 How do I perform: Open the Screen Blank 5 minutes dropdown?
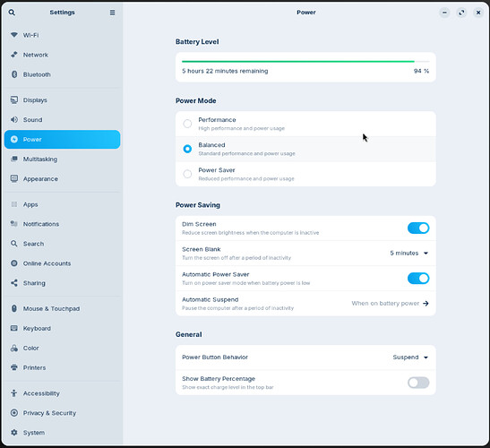[409, 253]
